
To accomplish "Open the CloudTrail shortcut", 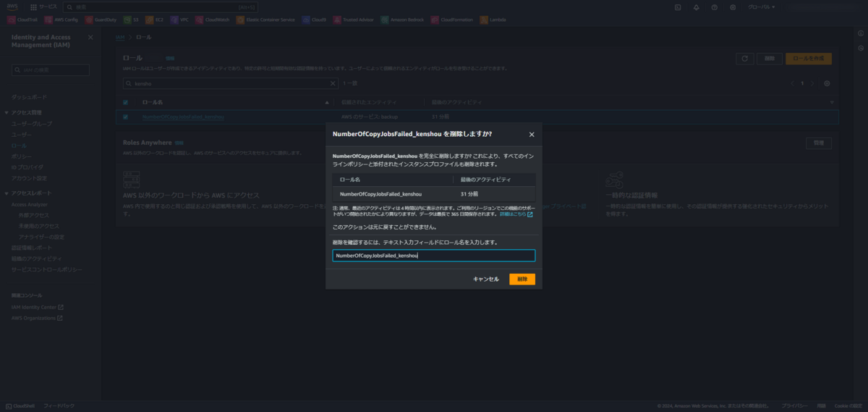I will tap(23, 20).
